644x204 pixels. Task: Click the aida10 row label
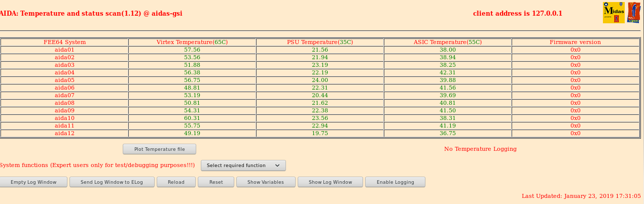click(64, 118)
